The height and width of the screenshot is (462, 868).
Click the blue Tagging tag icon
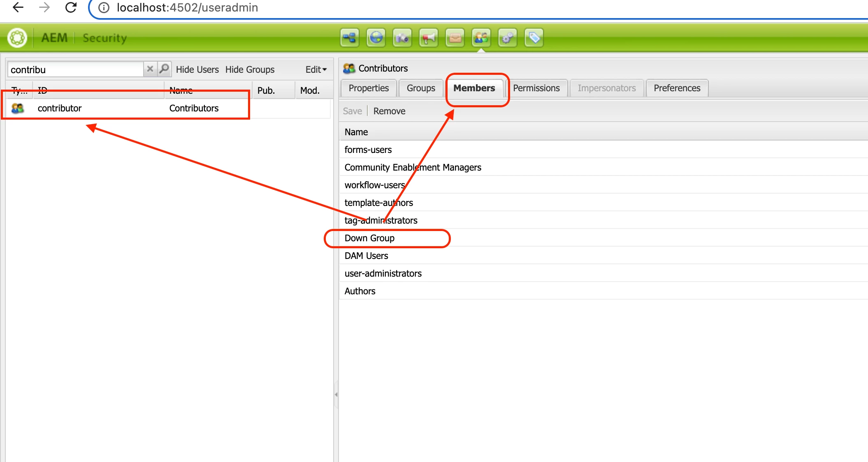(x=534, y=38)
